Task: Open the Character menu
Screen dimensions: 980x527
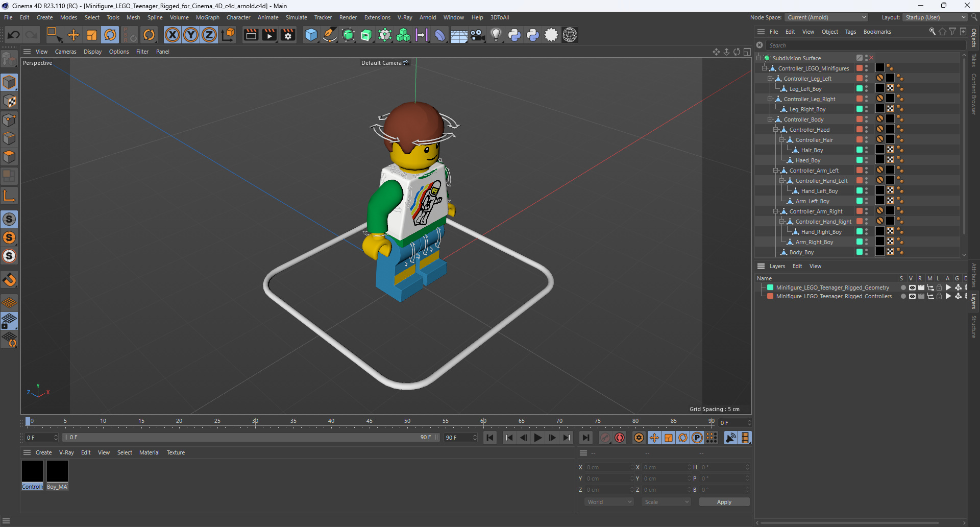Action: (x=238, y=17)
